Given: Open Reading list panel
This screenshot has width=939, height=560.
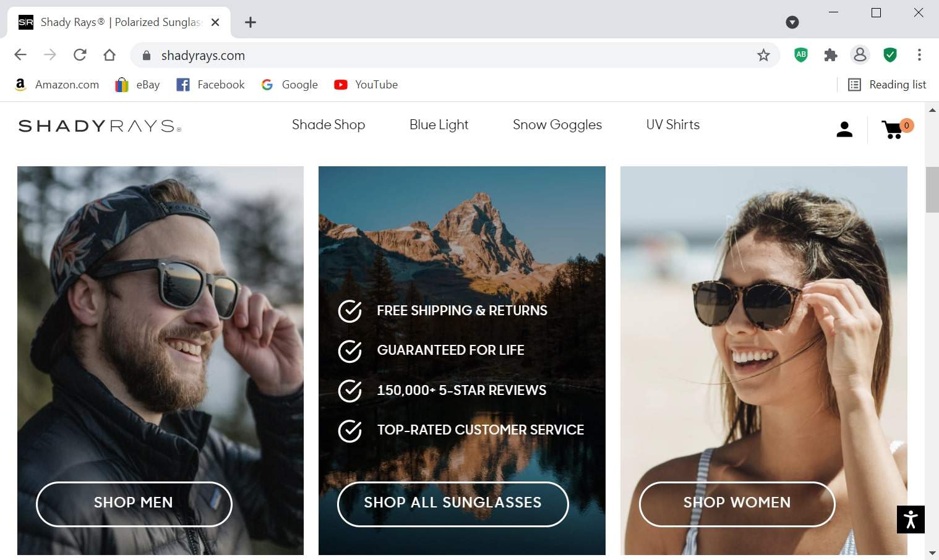Looking at the screenshot, I should click(x=887, y=85).
